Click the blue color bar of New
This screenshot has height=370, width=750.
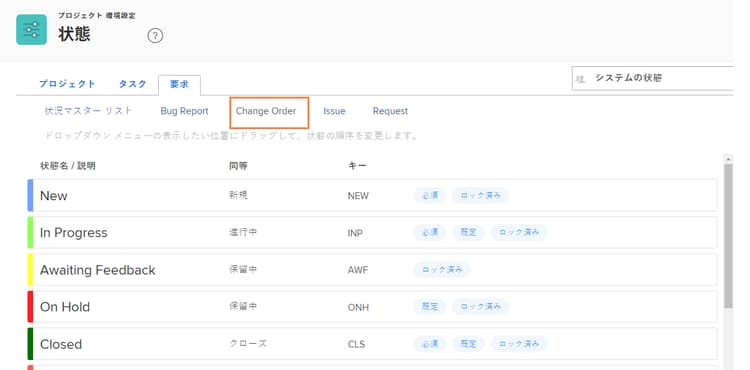click(30, 196)
